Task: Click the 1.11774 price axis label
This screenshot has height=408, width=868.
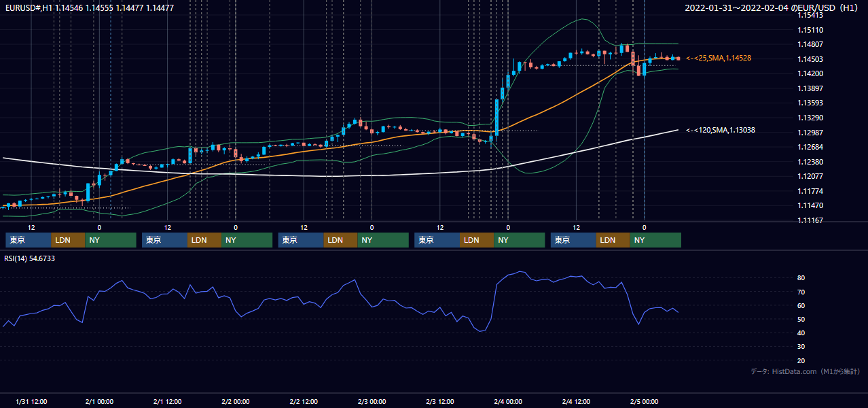Action: (810, 191)
